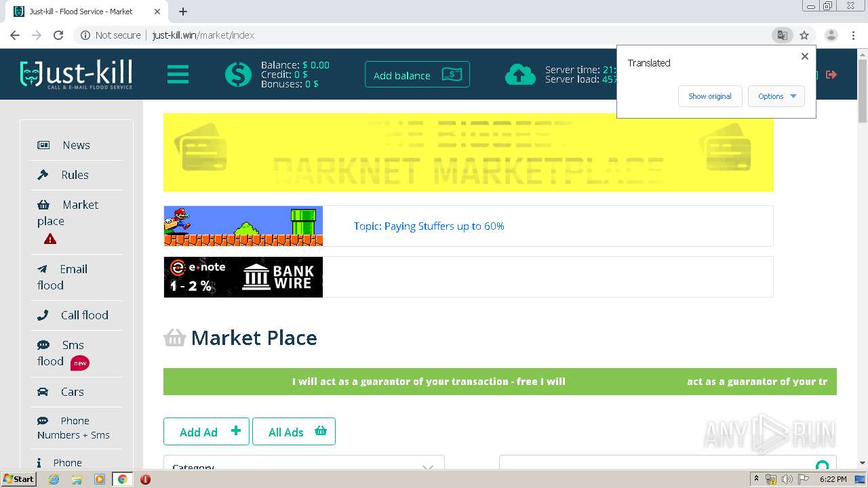The height and width of the screenshot is (488, 868).
Task: Open Chrome profile avatar icon
Action: coord(831,35)
